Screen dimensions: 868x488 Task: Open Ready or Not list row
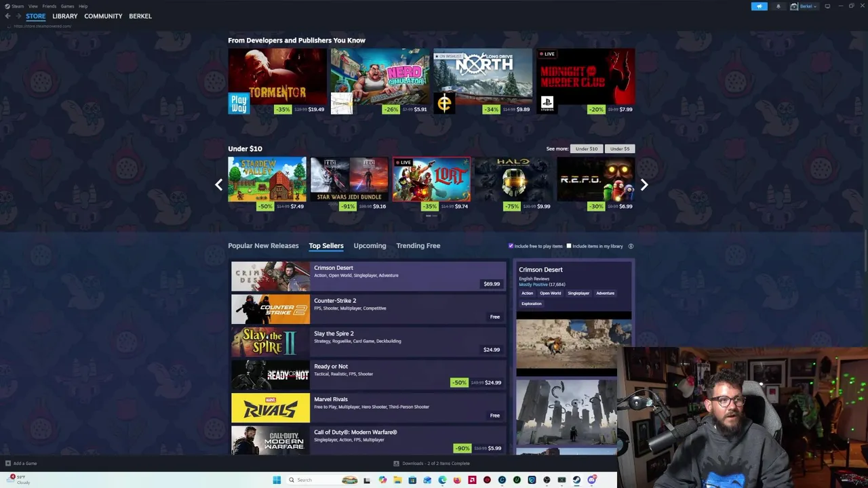tap(369, 375)
